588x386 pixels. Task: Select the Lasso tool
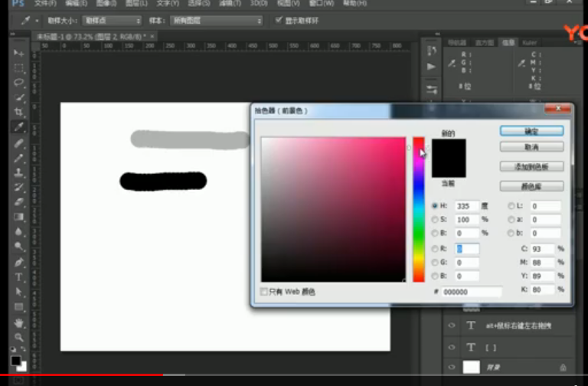[18, 83]
